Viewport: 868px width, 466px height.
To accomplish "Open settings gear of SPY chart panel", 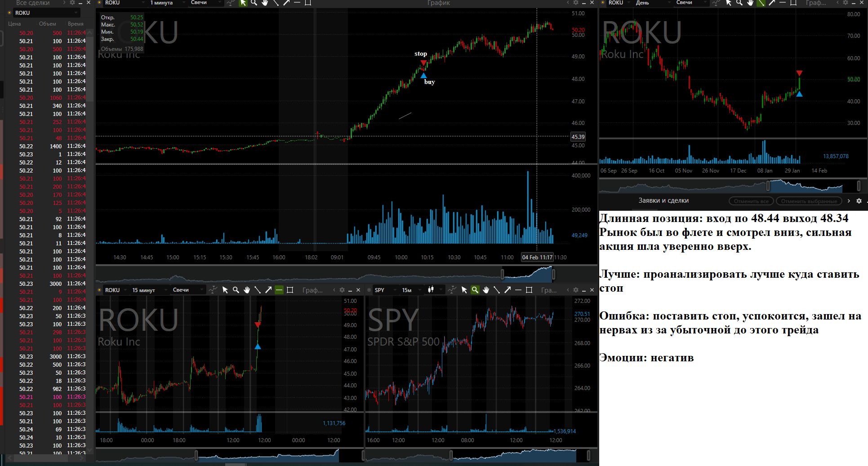I will click(x=576, y=290).
